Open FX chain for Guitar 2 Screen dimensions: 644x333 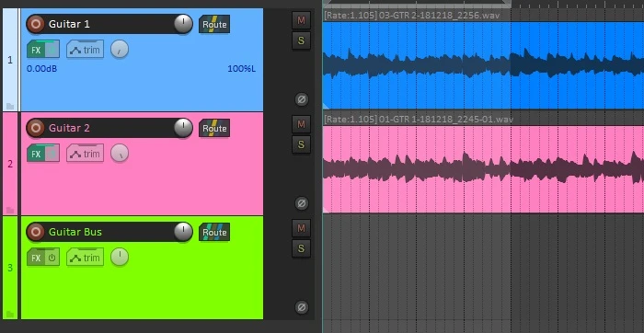point(36,154)
